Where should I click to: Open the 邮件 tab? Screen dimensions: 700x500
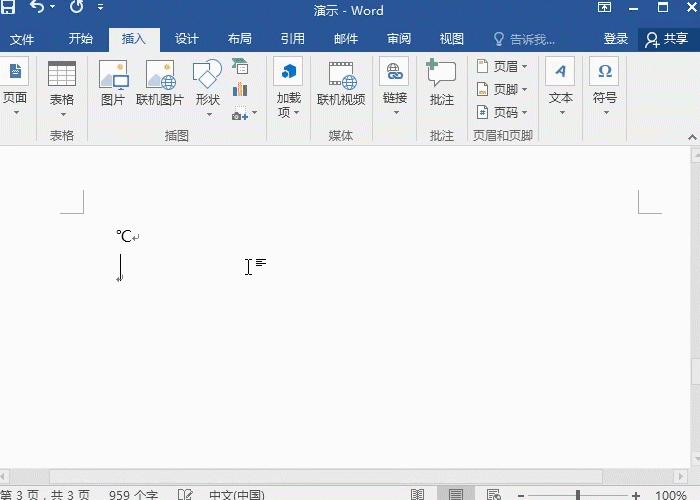pyautogui.click(x=346, y=39)
